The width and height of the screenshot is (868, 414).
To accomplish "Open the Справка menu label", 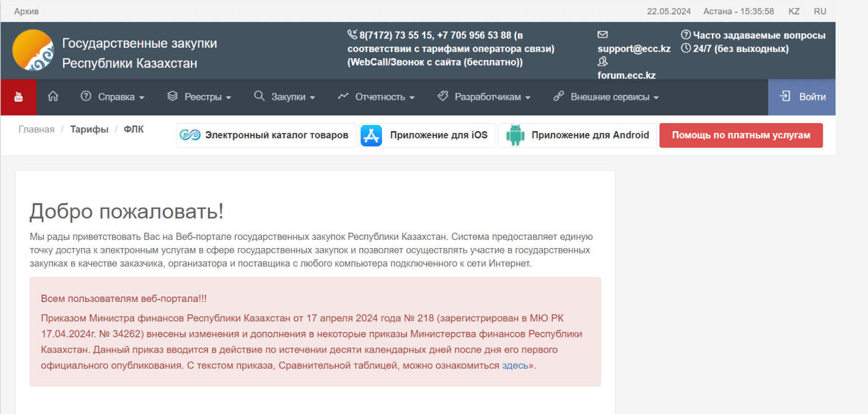I will coord(116,97).
